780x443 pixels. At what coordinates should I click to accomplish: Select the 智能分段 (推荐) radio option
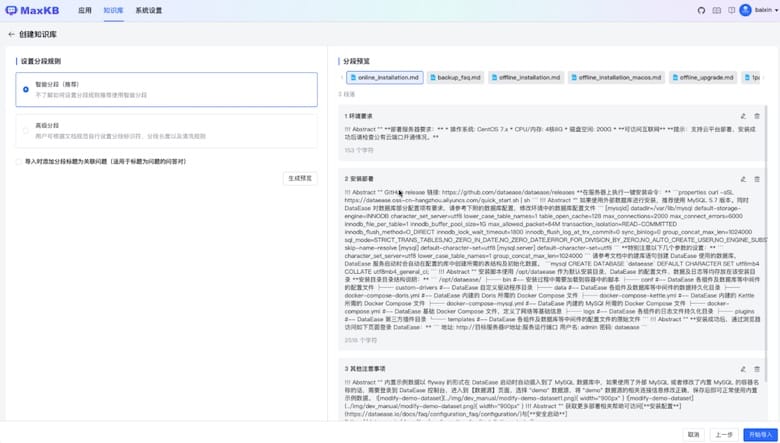[26, 89]
